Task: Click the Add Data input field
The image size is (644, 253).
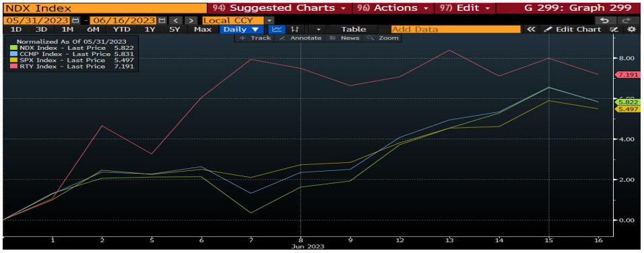Action: 456,30
